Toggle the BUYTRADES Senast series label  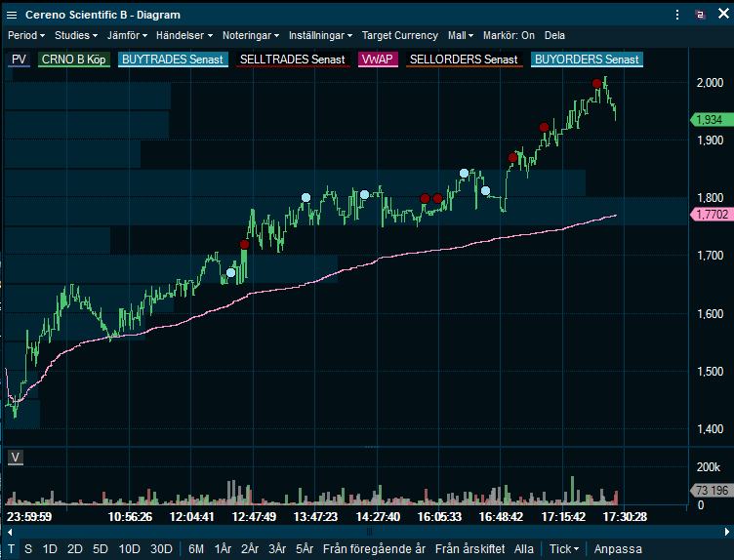tap(173, 60)
